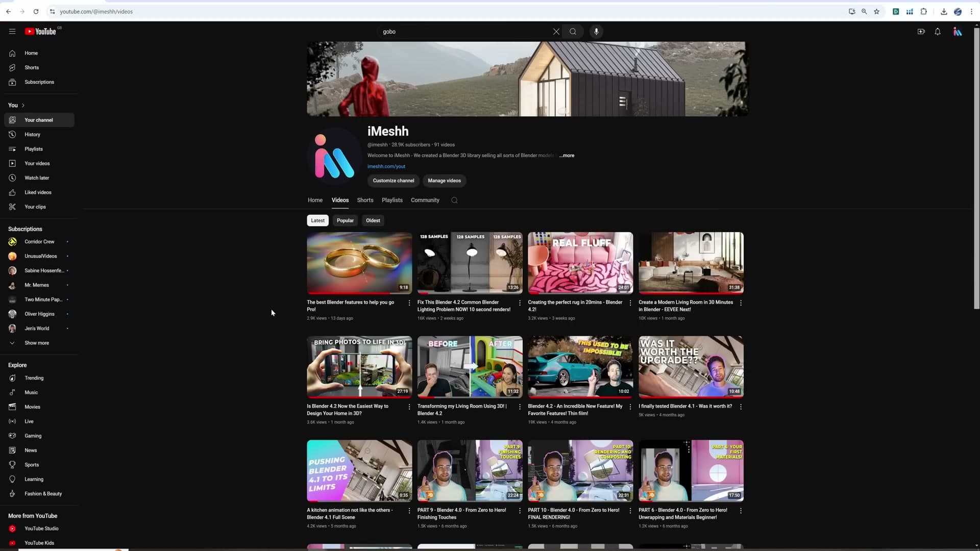Select the Popular sort chip

coord(345,220)
